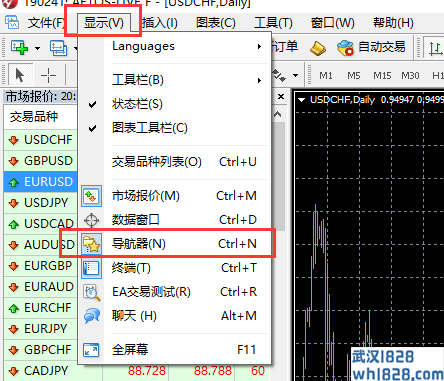Select the EURAUD symbol row
This screenshot has width=444, height=381.
coord(40,287)
